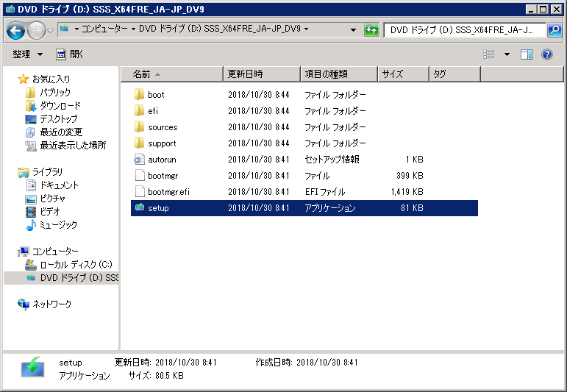The height and width of the screenshot is (392, 567).
Task: Click 作成日時 value in the details pane
Action: coord(327,363)
